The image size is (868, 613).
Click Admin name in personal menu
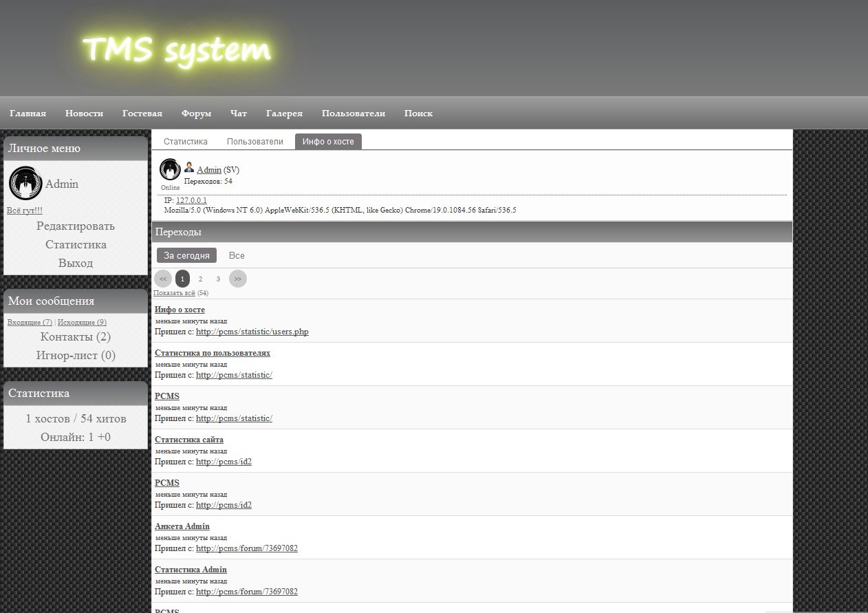[x=62, y=184]
